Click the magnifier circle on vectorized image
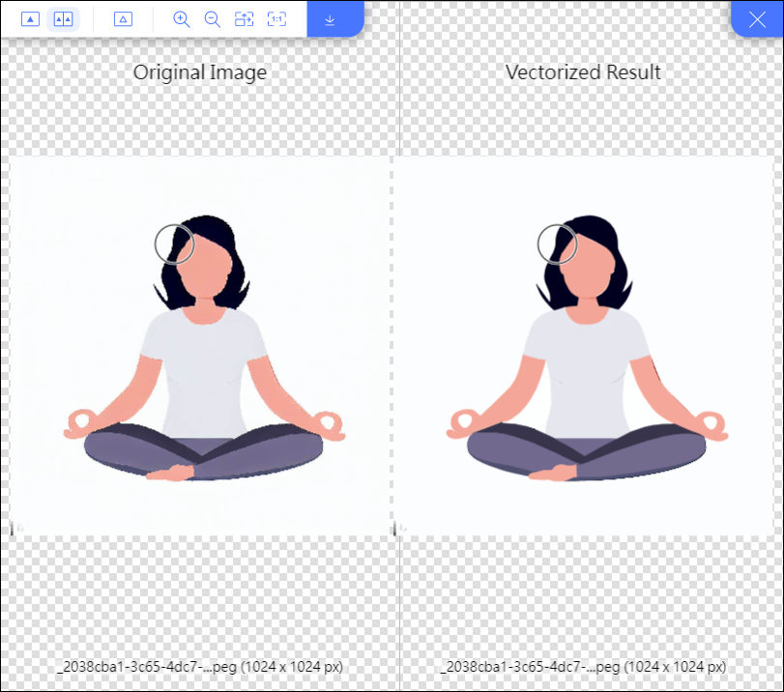The image size is (784, 692). [558, 244]
